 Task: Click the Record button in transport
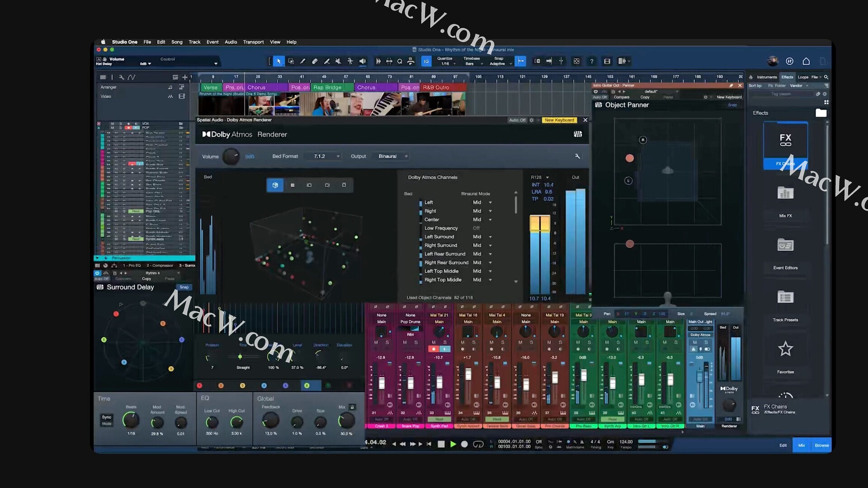tap(464, 444)
